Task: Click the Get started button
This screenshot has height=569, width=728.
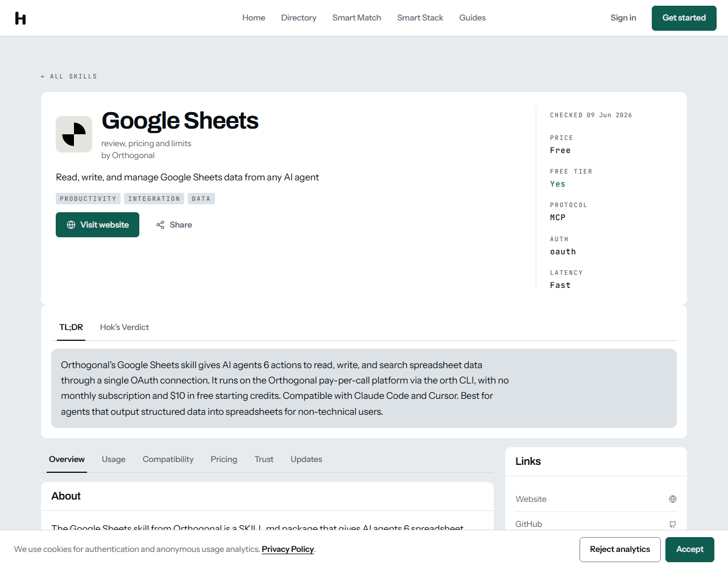Action: click(684, 18)
